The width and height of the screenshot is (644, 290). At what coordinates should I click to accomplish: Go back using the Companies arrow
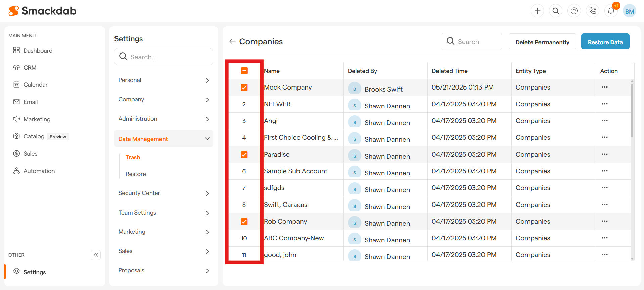pos(232,41)
